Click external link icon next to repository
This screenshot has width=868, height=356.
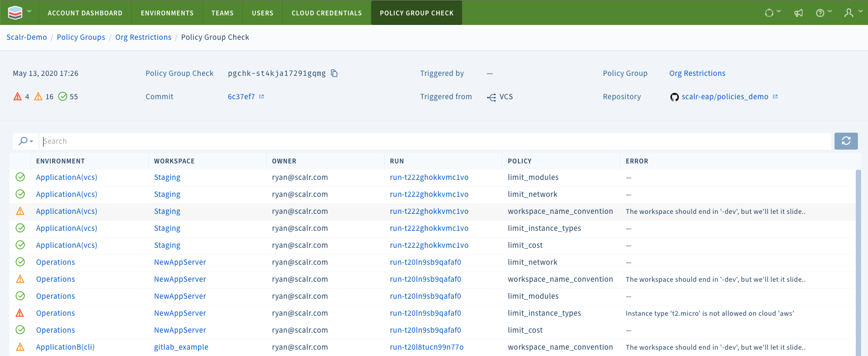[x=775, y=97]
